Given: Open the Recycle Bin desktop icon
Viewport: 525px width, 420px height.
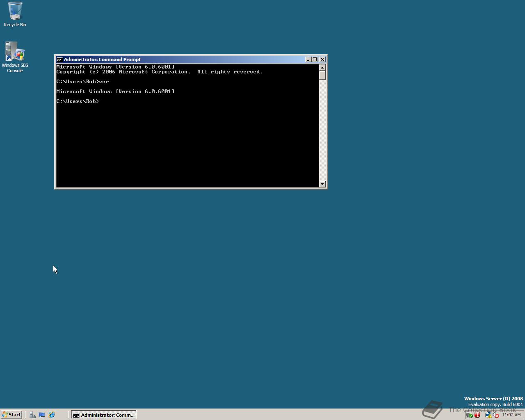Looking at the screenshot, I should pyautogui.click(x=15, y=14).
